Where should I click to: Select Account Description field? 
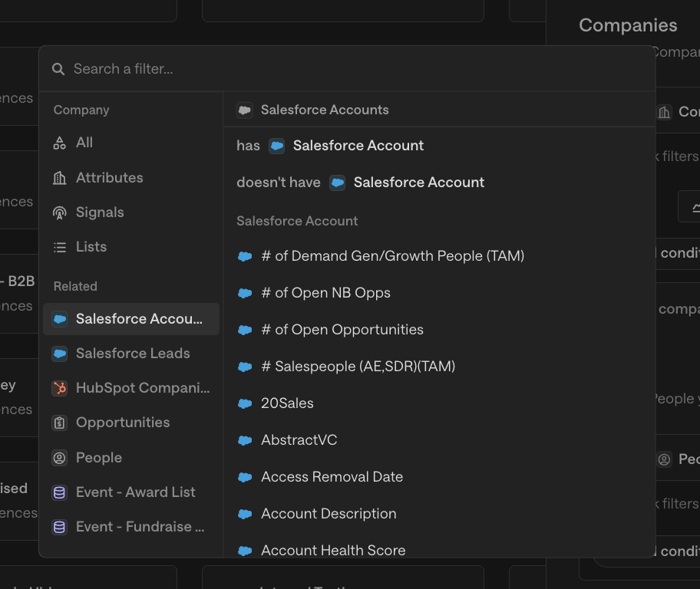pos(439,514)
